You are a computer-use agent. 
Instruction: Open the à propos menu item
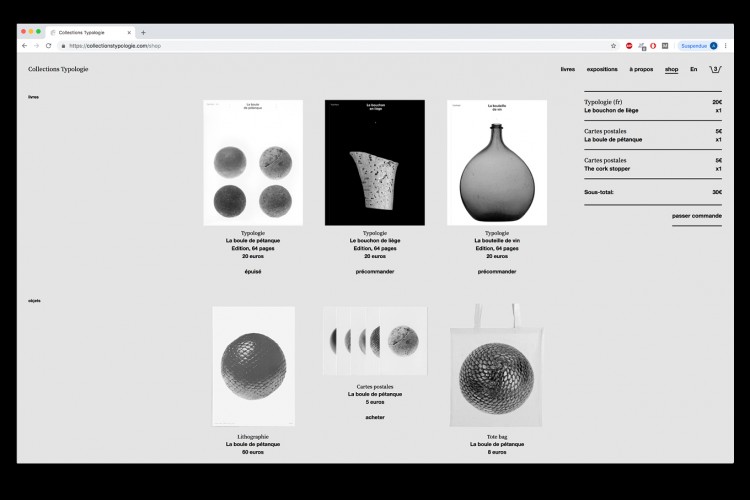click(641, 69)
